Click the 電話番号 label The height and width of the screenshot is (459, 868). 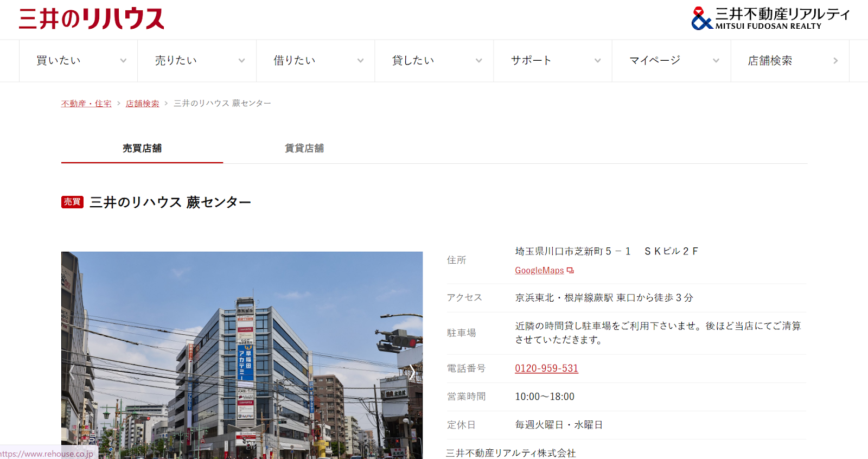coord(466,368)
